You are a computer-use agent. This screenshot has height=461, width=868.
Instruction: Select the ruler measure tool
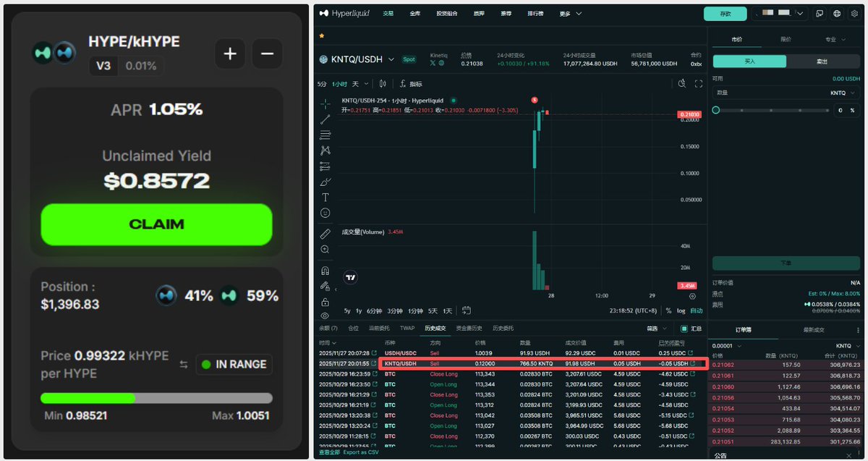point(325,234)
